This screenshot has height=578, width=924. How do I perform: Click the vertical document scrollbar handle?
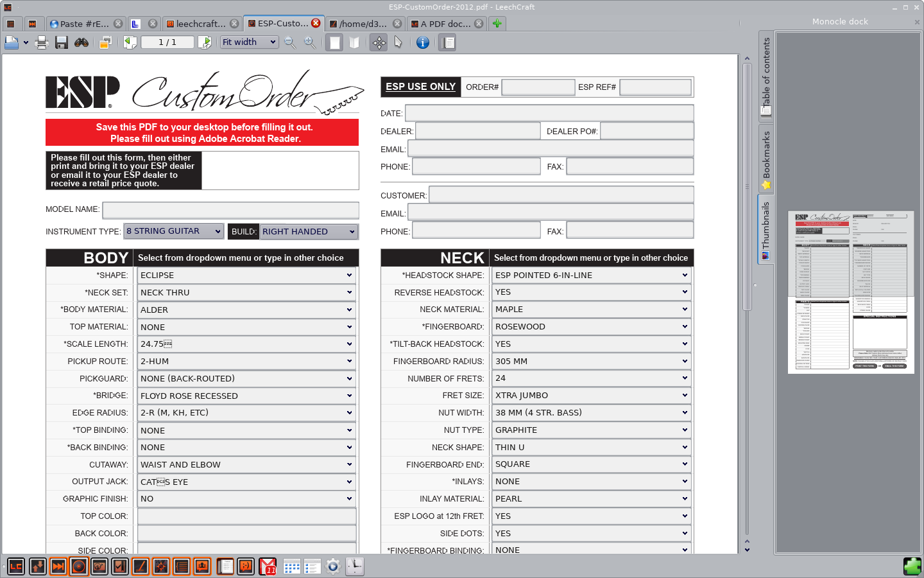coord(747,186)
